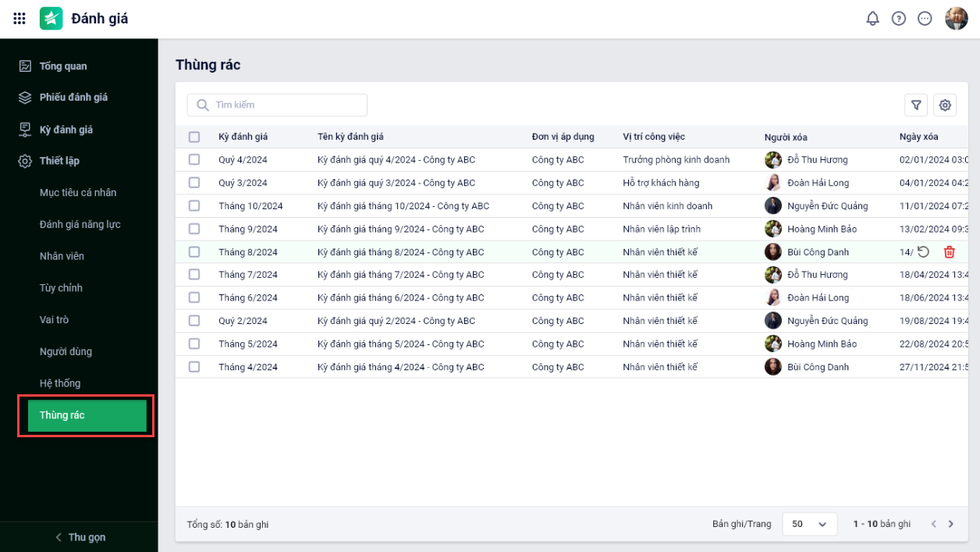
Task: Check the Quý 3/2024 row checkbox
Action: coord(194,183)
